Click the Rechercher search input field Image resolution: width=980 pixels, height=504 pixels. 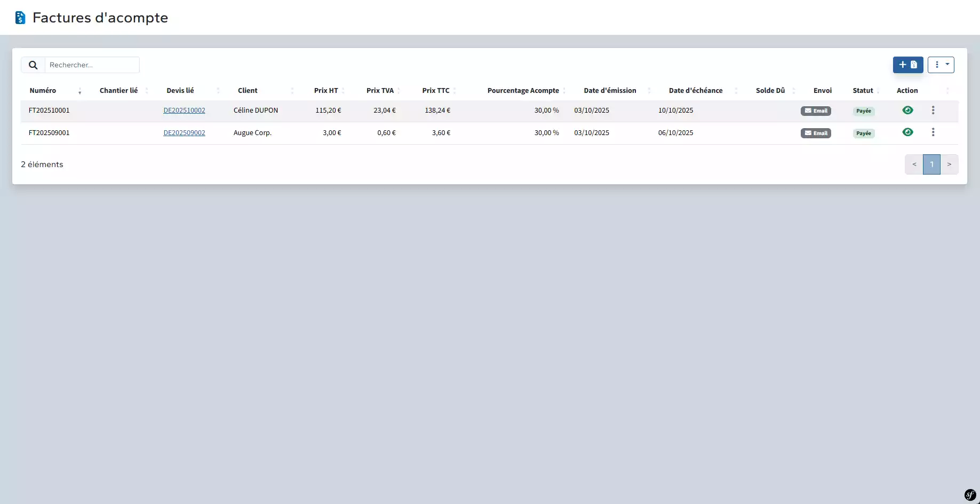coord(92,65)
